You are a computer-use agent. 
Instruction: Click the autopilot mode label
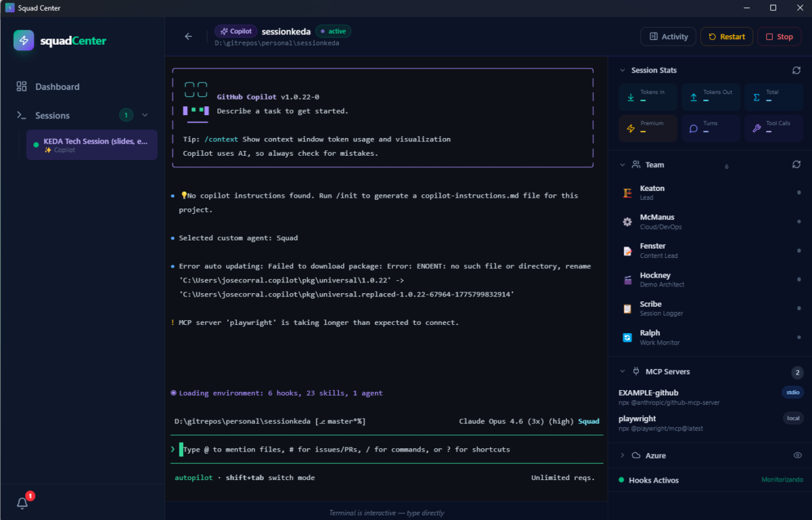(x=195, y=478)
